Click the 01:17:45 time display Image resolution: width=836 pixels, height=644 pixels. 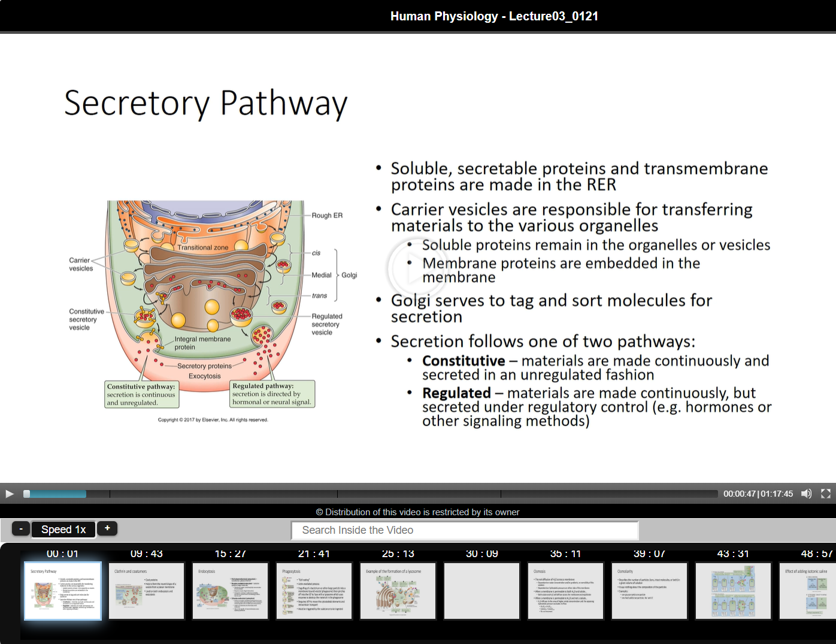coord(777,494)
